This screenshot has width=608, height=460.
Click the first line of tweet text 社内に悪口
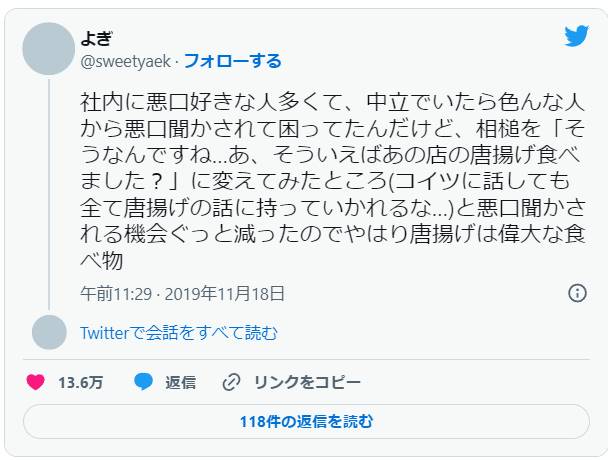[332, 102]
